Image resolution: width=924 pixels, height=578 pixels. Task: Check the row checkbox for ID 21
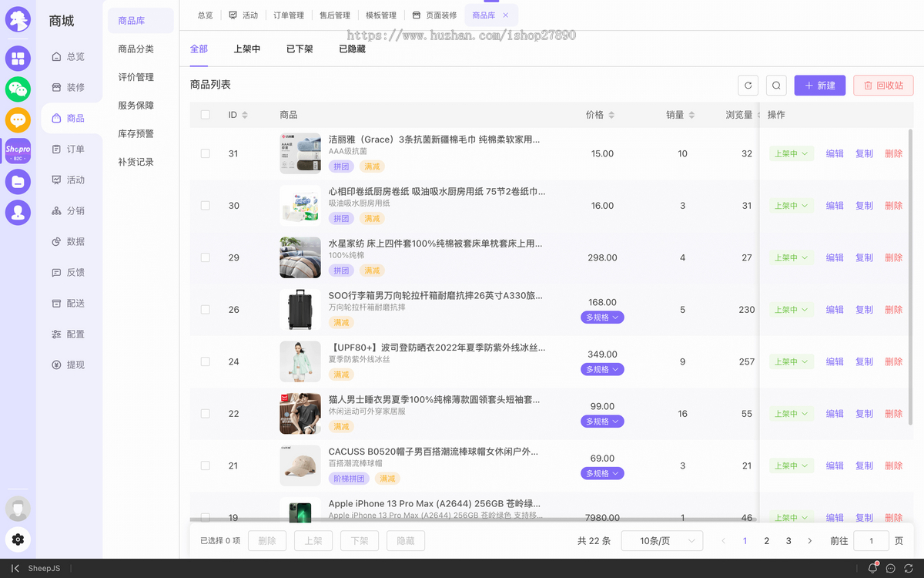pos(205,465)
